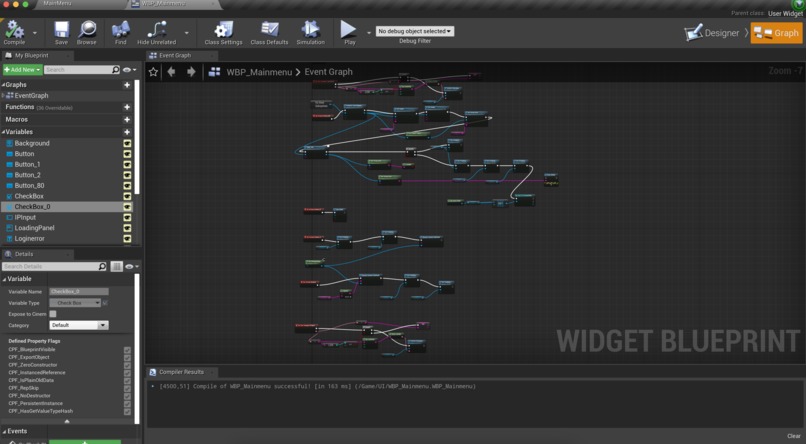Toggle Expose to Cinematics checkbox
This screenshot has width=806, height=444.
(53, 314)
